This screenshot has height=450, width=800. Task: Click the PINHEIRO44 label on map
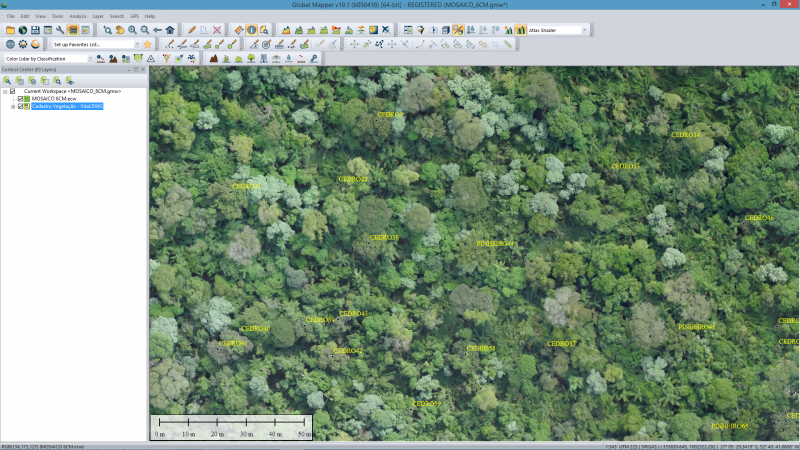(495, 244)
